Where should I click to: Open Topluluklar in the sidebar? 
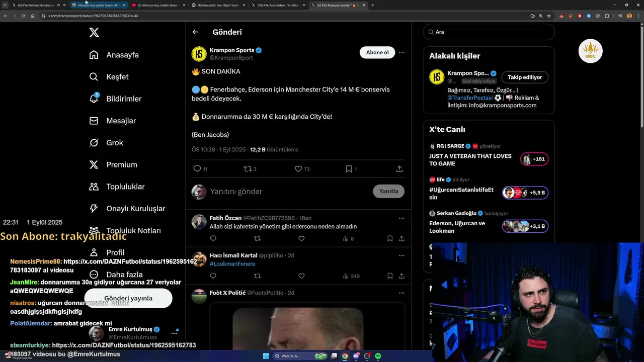[116, 187]
